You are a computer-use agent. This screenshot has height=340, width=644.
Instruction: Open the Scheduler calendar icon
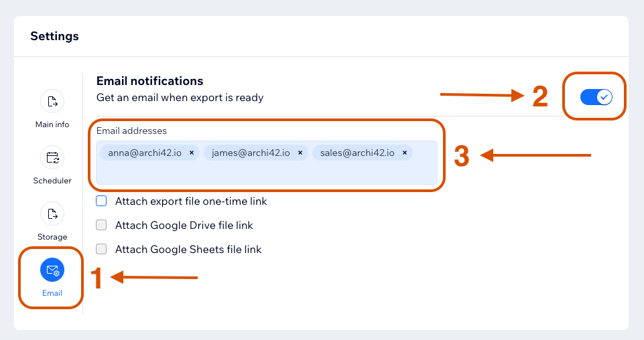click(x=52, y=157)
